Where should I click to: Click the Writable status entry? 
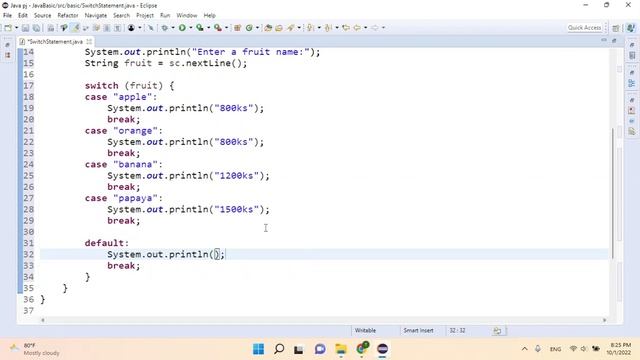(x=365, y=331)
